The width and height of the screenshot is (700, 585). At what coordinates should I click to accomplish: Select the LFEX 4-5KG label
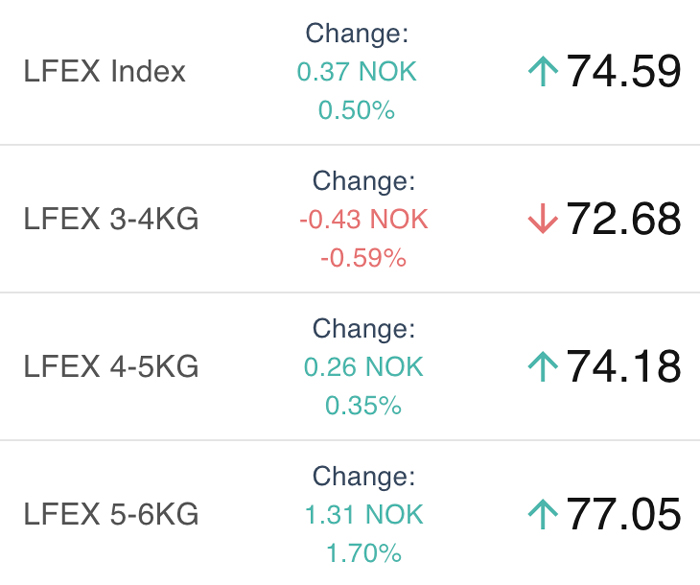click(111, 367)
